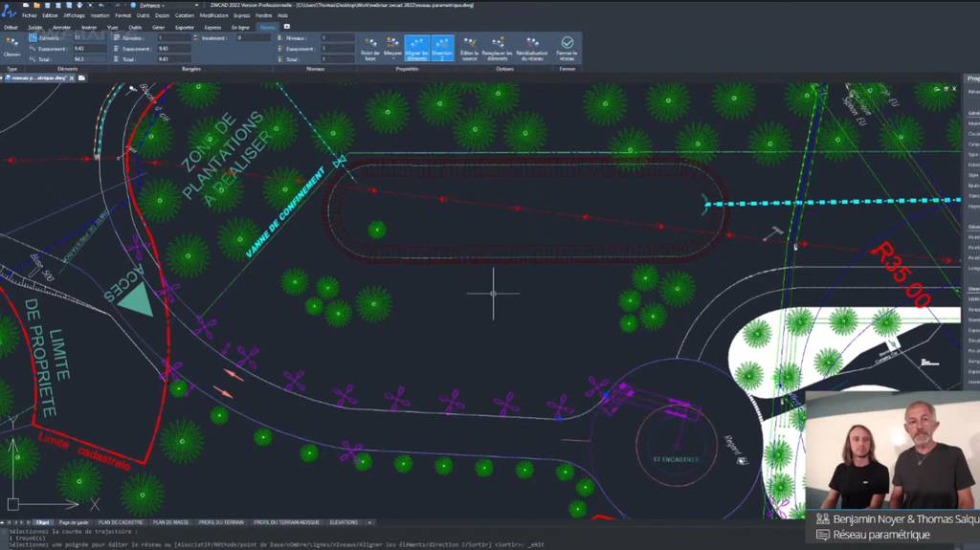
Task: Switch to the Exporter ribbon tab
Action: (x=185, y=28)
